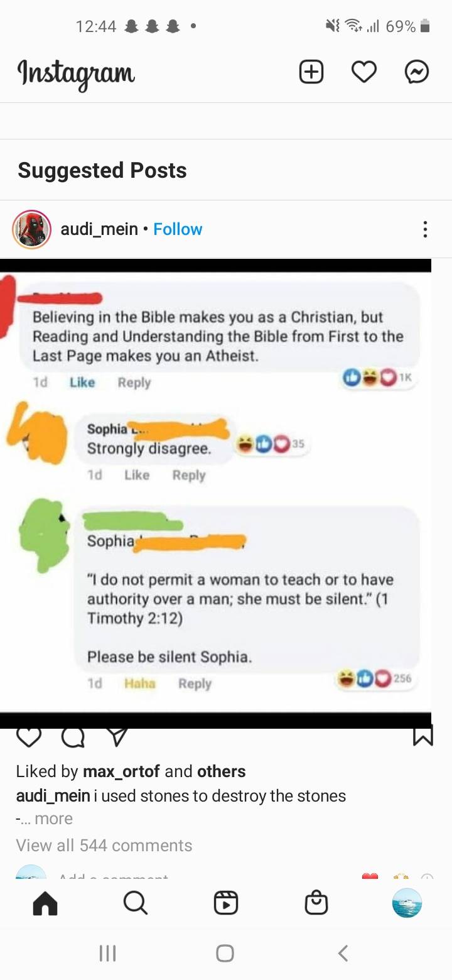Go to the Home tab
Viewport: 452px width, 980px height.
[x=45, y=903]
